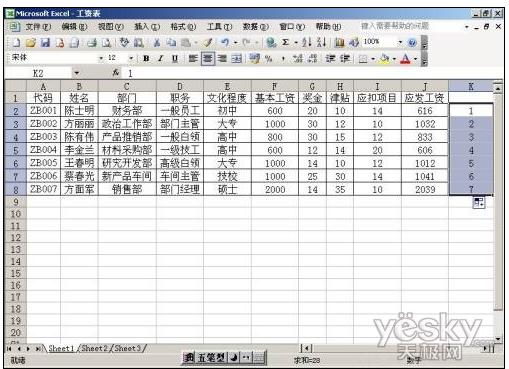Open the Auto Fill Options smart tag
The width and height of the screenshot is (509, 369).
(479, 202)
